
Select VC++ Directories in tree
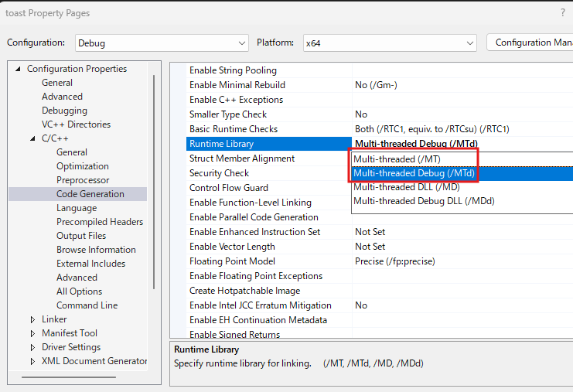76,124
